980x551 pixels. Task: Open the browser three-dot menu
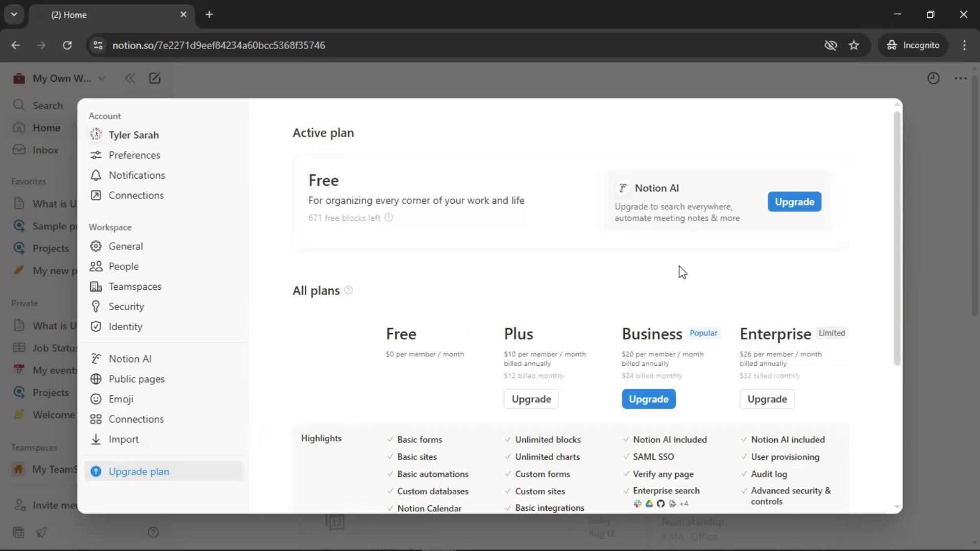tap(964, 45)
